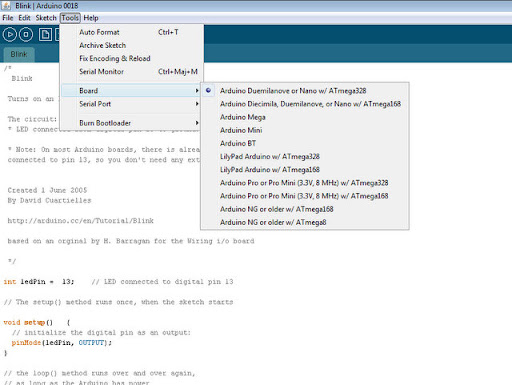The height and width of the screenshot is (385, 512).
Task: Select the Arduino Mini board
Action: point(305,130)
